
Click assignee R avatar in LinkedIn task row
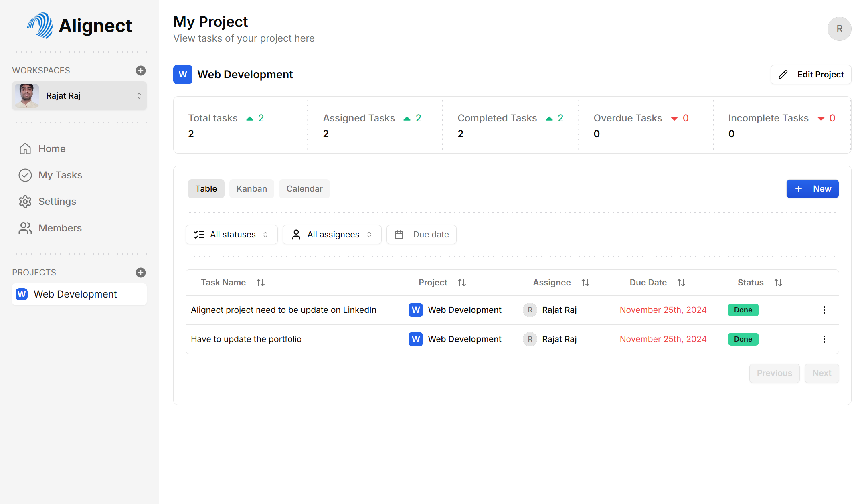tap(530, 310)
